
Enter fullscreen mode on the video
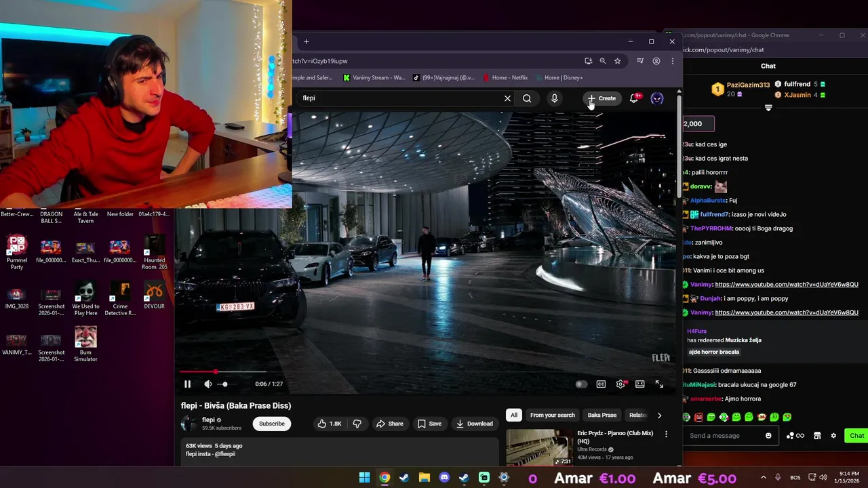click(x=659, y=384)
